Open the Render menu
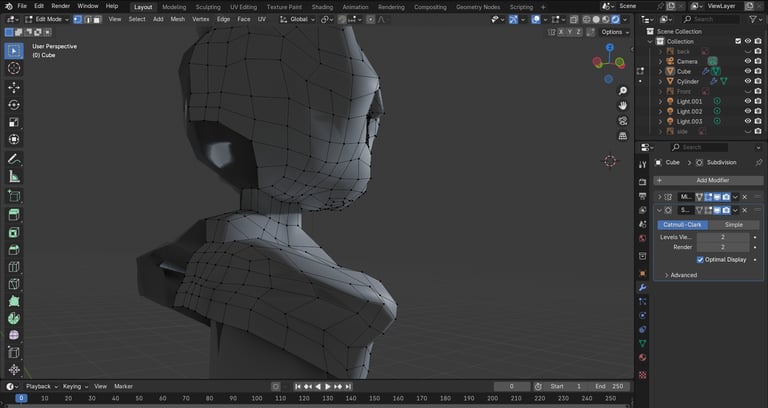768x408 pixels. click(x=60, y=6)
